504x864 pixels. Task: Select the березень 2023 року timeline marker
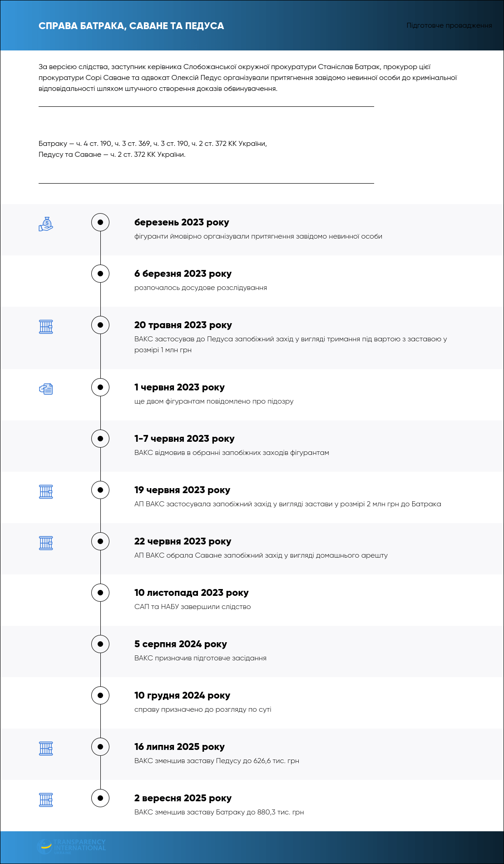pyautogui.click(x=100, y=222)
